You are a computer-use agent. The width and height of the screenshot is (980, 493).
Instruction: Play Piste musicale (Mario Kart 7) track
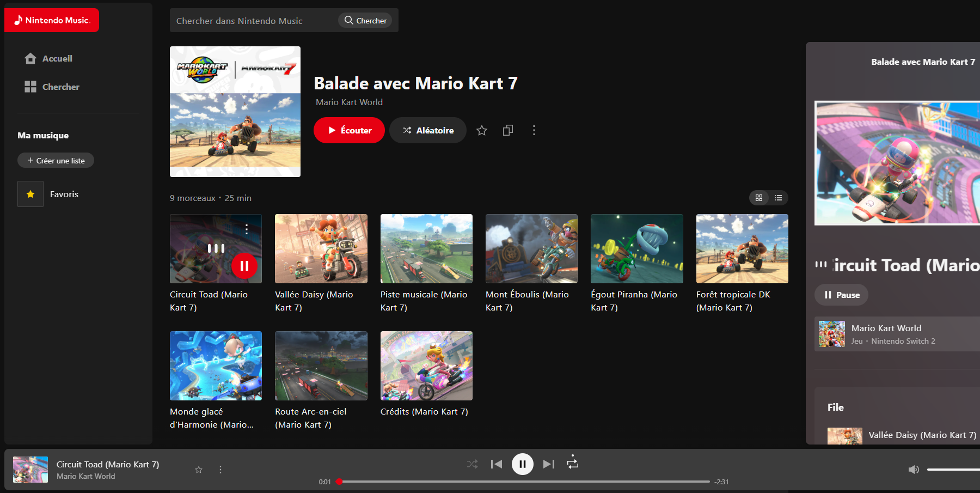pyautogui.click(x=426, y=248)
